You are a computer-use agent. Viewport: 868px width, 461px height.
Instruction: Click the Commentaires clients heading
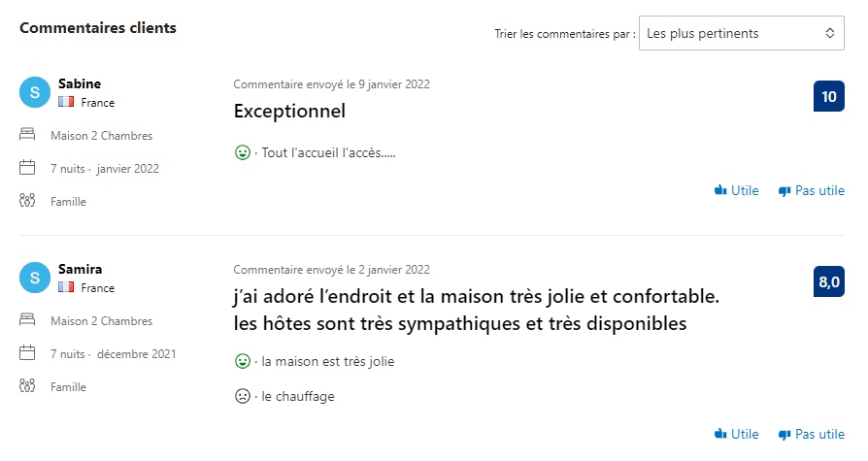tap(98, 28)
